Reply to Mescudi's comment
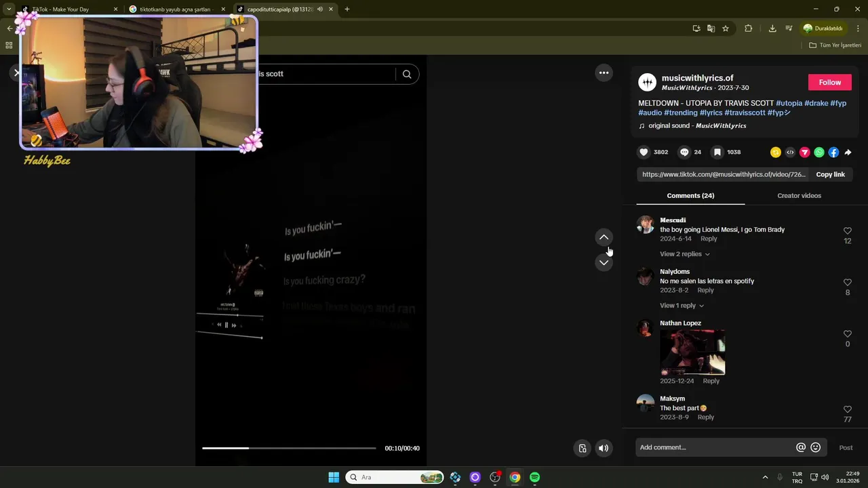Viewport: 868px width, 488px height. coord(709,239)
